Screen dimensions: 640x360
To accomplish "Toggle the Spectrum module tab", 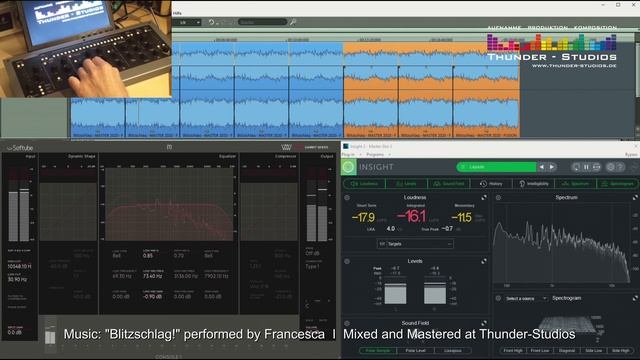I will click(576, 184).
